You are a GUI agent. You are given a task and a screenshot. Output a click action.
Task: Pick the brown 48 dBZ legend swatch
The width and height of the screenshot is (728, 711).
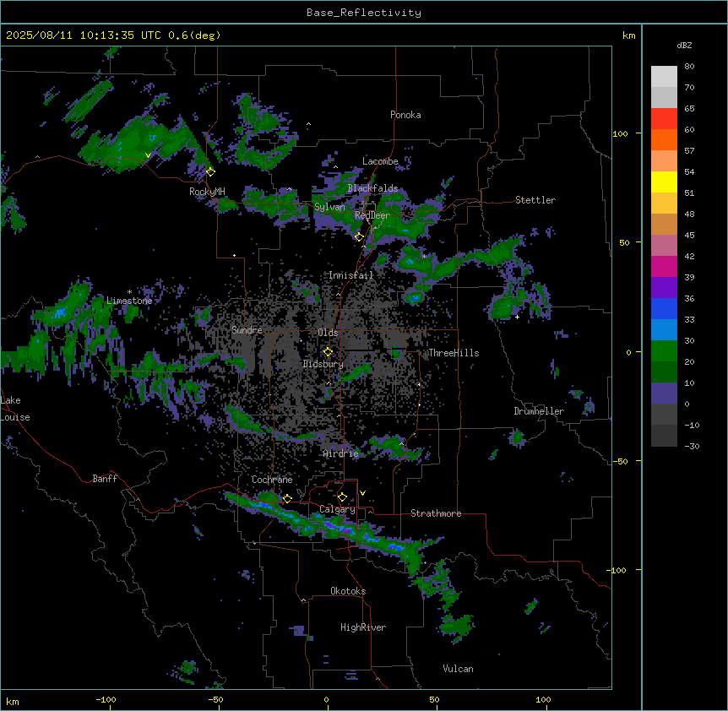(664, 224)
